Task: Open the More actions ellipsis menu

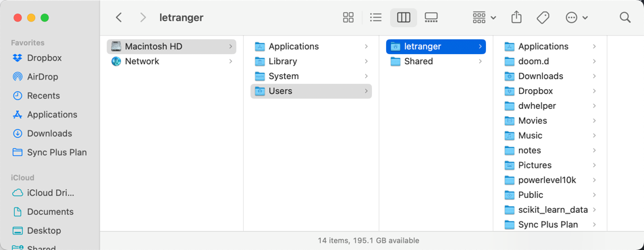Action: click(576, 18)
